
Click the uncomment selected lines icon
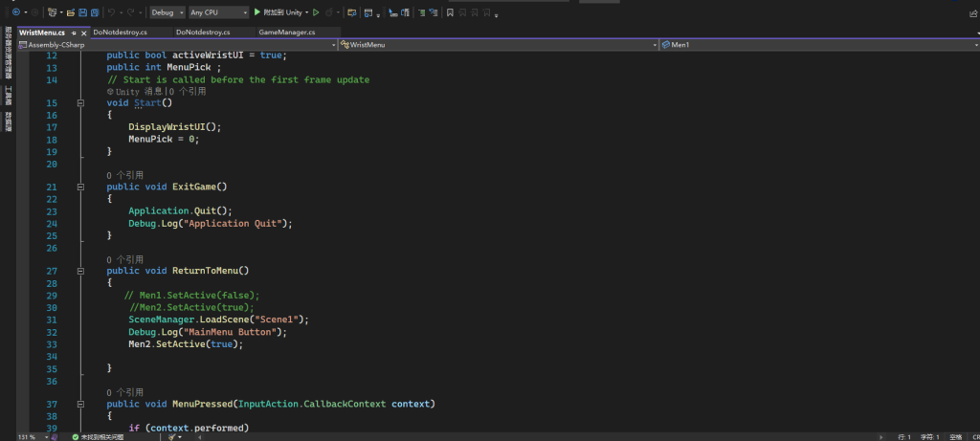pyautogui.click(x=434, y=11)
